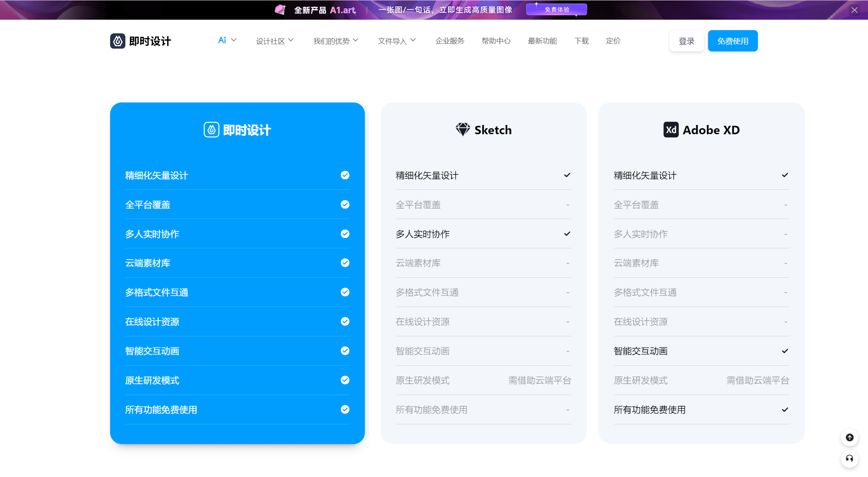Expand the 我们的优势 menu
Image resolution: width=868 pixels, height=477 pixels.
[x=336, y=41]
